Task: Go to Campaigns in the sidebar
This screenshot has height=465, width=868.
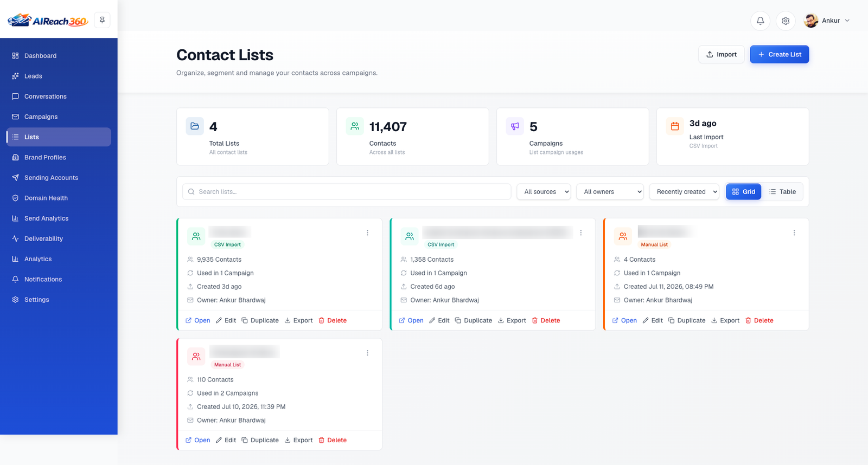Action: point(59,117)
